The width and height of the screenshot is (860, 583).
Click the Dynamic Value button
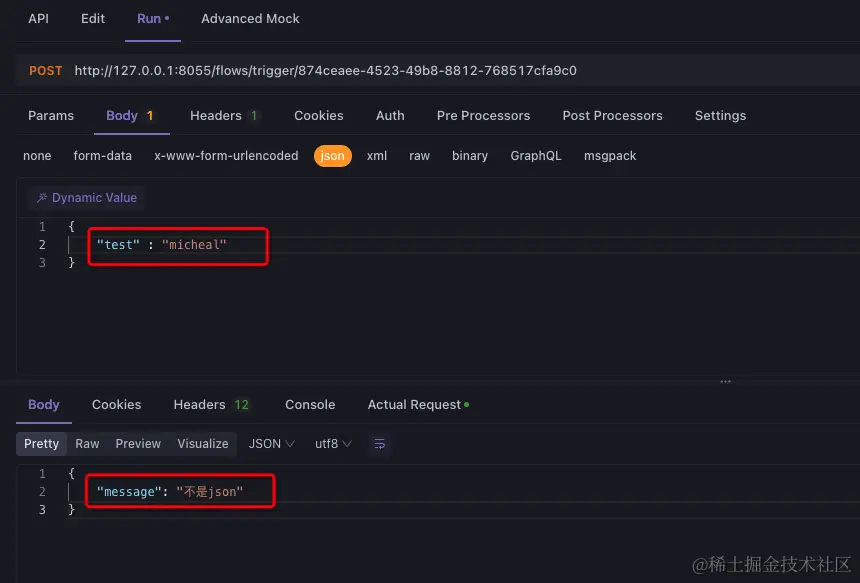coord(87,198)
